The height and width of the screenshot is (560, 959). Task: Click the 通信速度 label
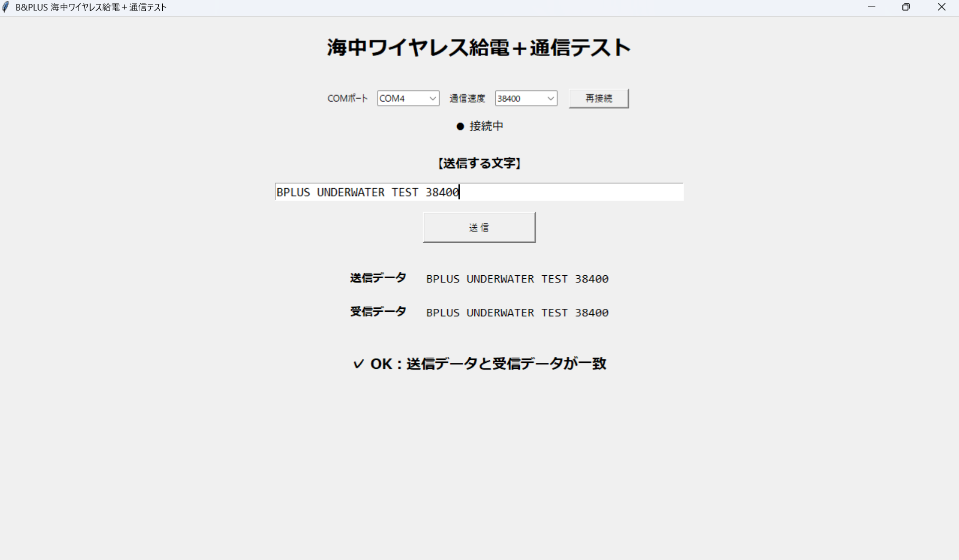[467, 99]
